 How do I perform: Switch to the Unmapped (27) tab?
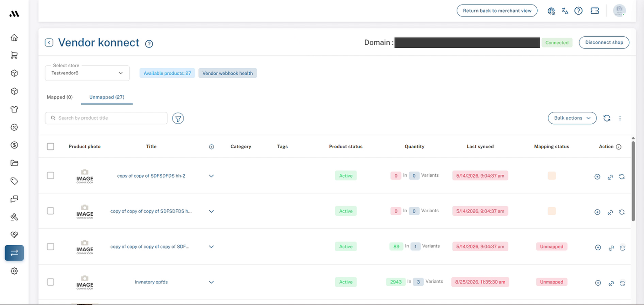(107, 97)
